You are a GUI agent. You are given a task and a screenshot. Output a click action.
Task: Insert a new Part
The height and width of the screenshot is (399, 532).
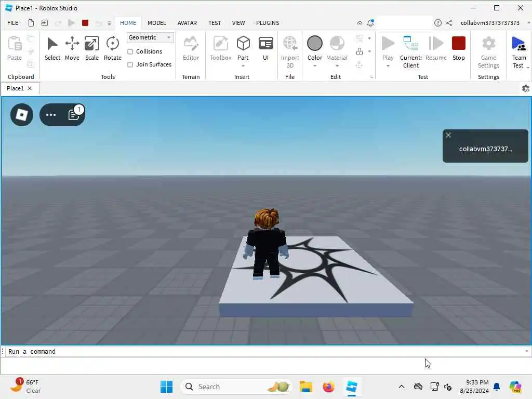coord(243,47)
